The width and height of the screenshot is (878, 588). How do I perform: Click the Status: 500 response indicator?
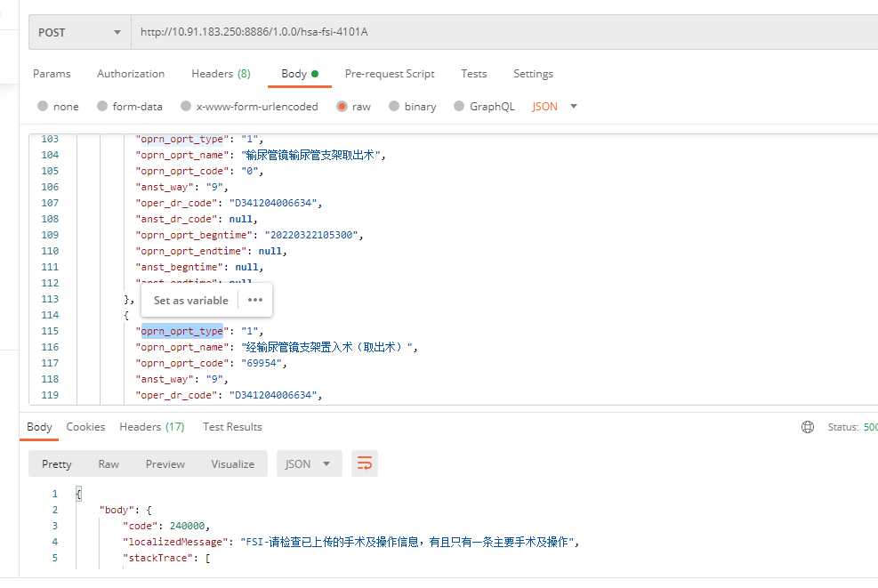[852, 427]
